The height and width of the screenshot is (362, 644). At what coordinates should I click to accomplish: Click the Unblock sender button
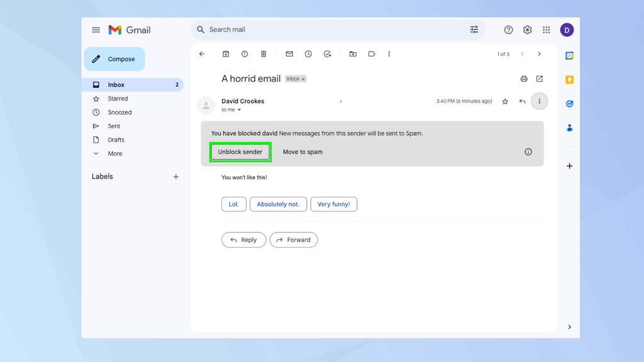click(240, 151)
